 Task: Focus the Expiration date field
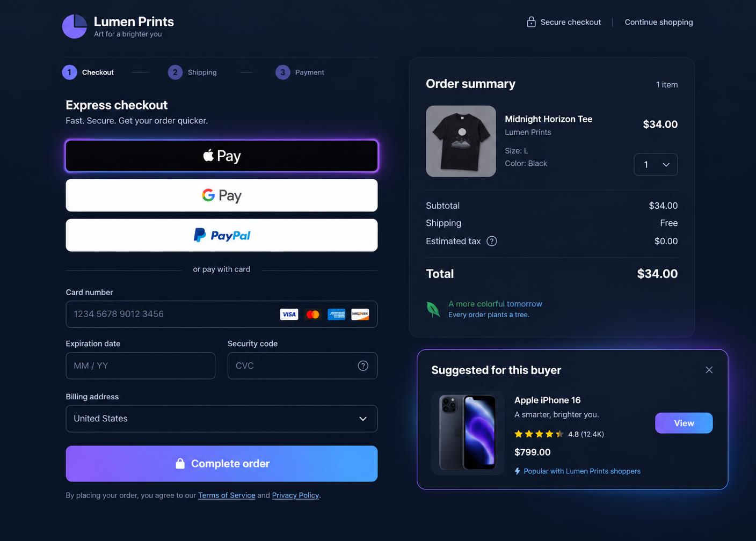(141, 365)
